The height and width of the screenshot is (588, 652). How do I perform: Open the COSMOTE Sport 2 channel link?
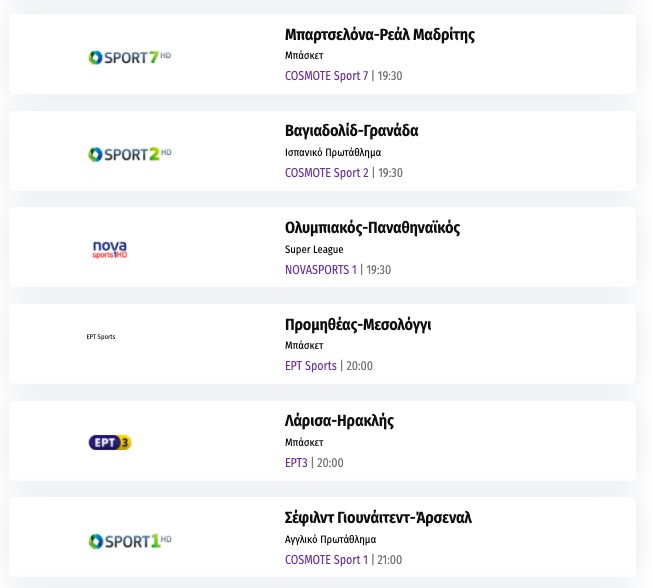[x=326, y=173]
